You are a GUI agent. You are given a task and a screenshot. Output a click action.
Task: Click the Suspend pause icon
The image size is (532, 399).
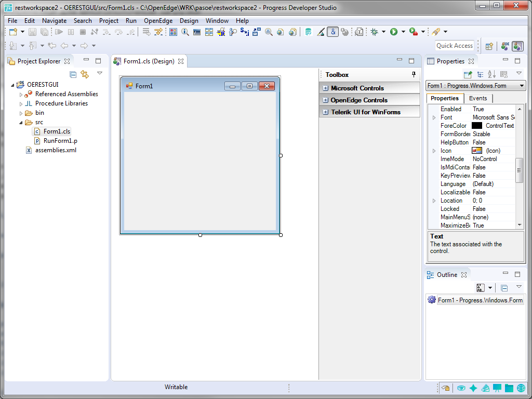pyautogui.click(x=71, y=32)
